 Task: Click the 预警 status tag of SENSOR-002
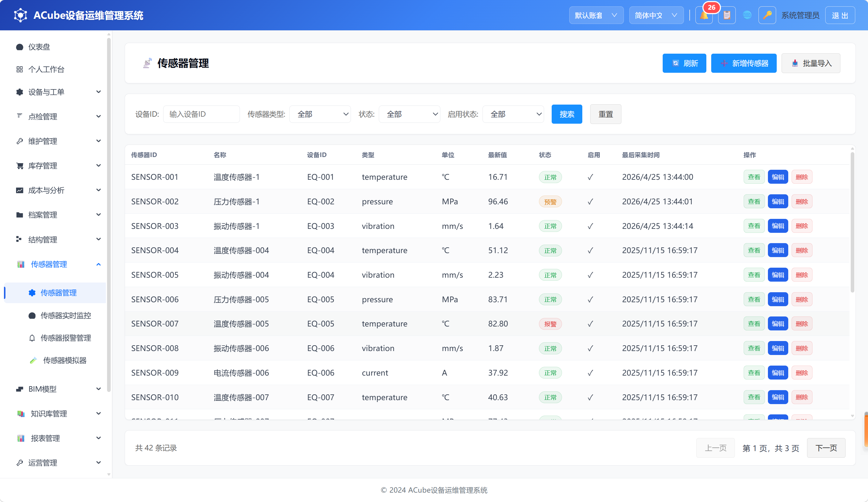pyautogui.click(x=550, y=202)
